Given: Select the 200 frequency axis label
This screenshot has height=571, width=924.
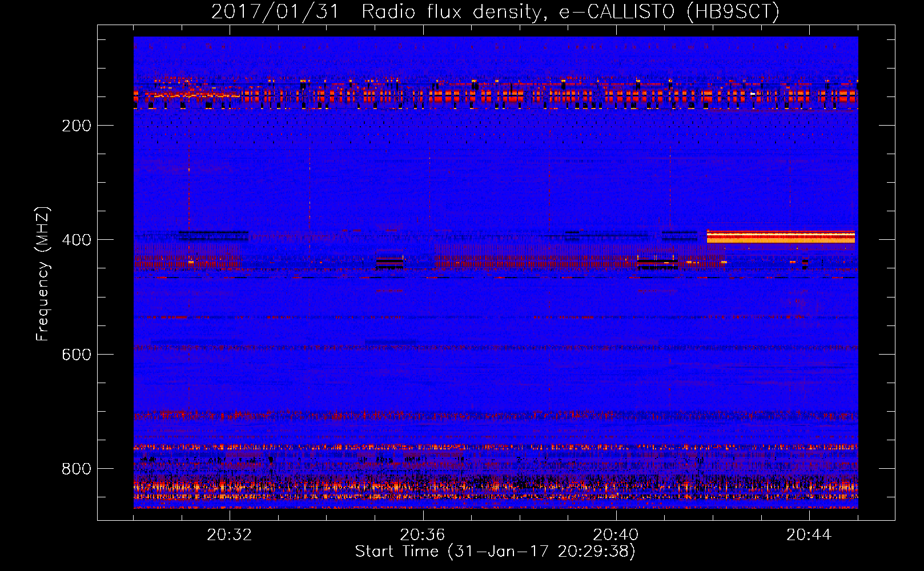Looking at the screenshot, I should point(77,126).
